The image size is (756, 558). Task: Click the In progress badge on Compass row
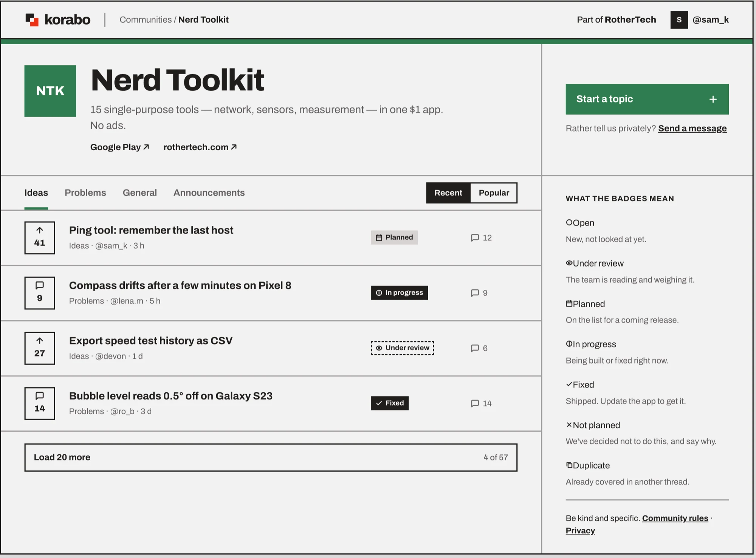(x=399, y=293)
